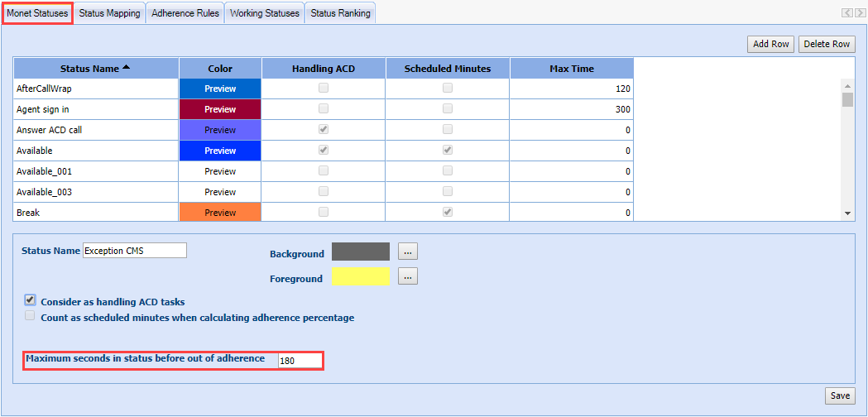Switch to the Status Mapping tab
868x417 pixels.
click(109, 13)
